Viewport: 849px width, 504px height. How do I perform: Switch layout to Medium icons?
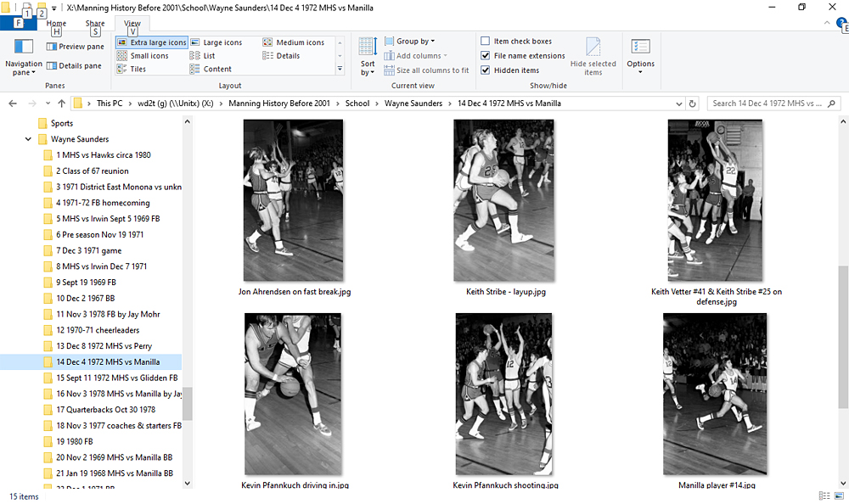pos(294,42)
